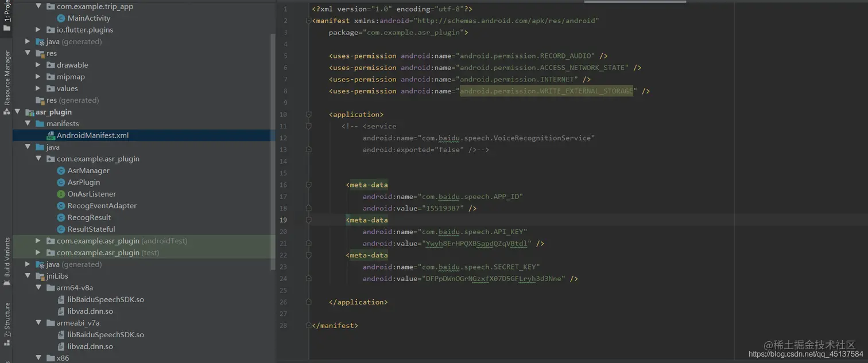
Task: Expand the drawable folder
Action: (38, 65)
